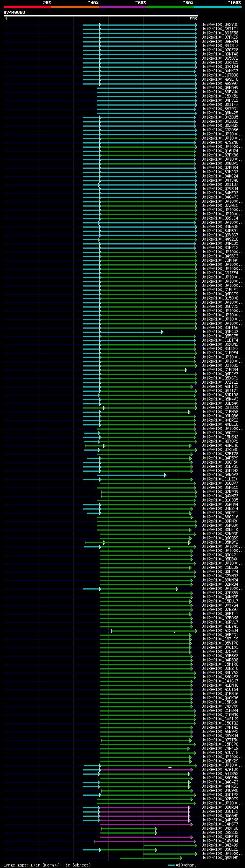Viewport: 245px width, 868px height.
Task: Open the UniRef100_B4G4P3 hit
Action: pos(220,197)
